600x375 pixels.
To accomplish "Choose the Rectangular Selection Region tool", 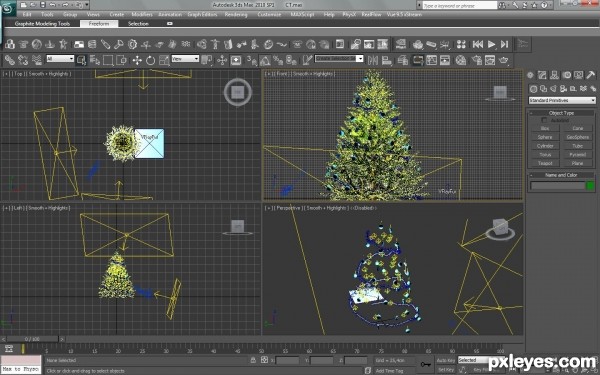I will pos(108,60).
